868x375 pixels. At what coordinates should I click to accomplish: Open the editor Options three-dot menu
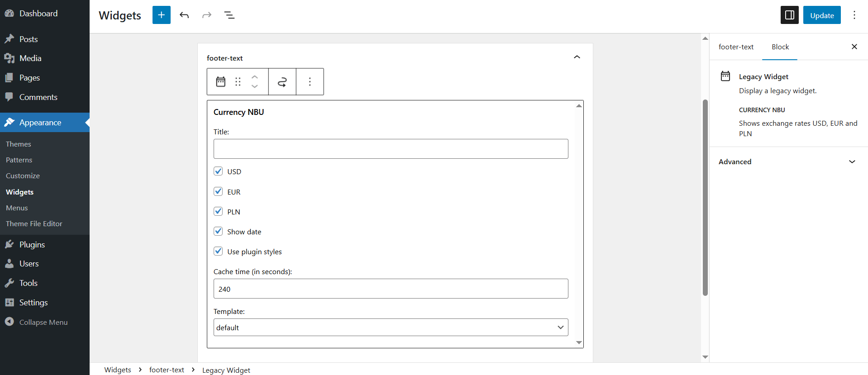[x=854, y=15]
